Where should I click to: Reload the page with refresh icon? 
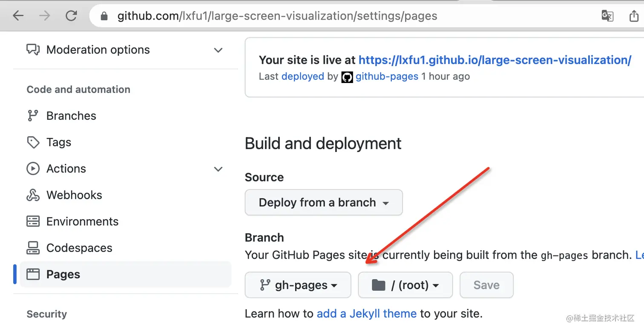point(71,16)
